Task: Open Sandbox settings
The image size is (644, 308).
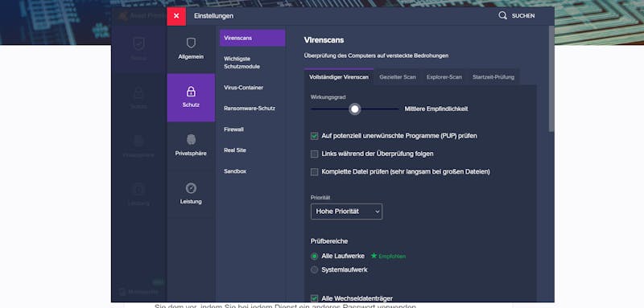Action: point(235,171)
